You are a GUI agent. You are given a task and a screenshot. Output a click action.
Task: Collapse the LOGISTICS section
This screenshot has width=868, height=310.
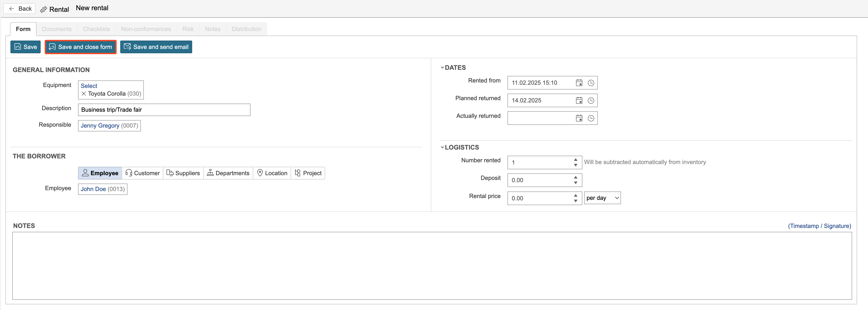pyautogui.click(x=442, y=148)
